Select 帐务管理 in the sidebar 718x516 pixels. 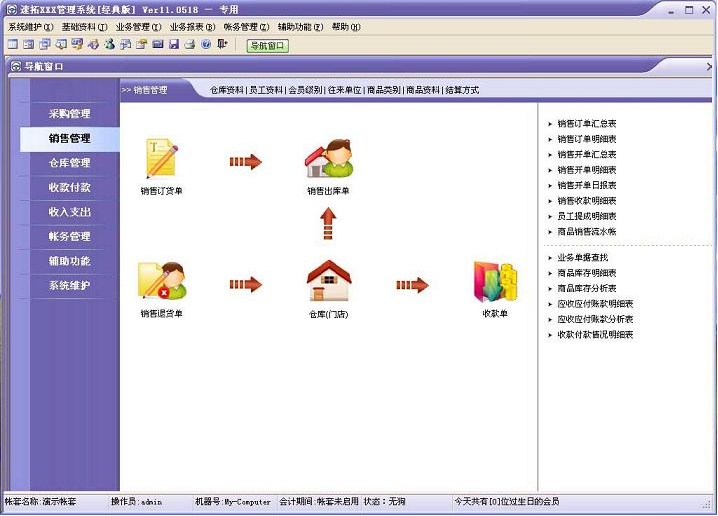pyautogui.click(x=70, y=236)
